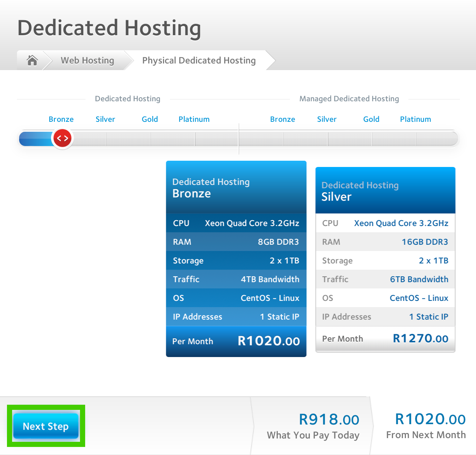Choose Managed Dedicated Hosting Silver label
Screen dimensions: 476x455
click(327, 119)
